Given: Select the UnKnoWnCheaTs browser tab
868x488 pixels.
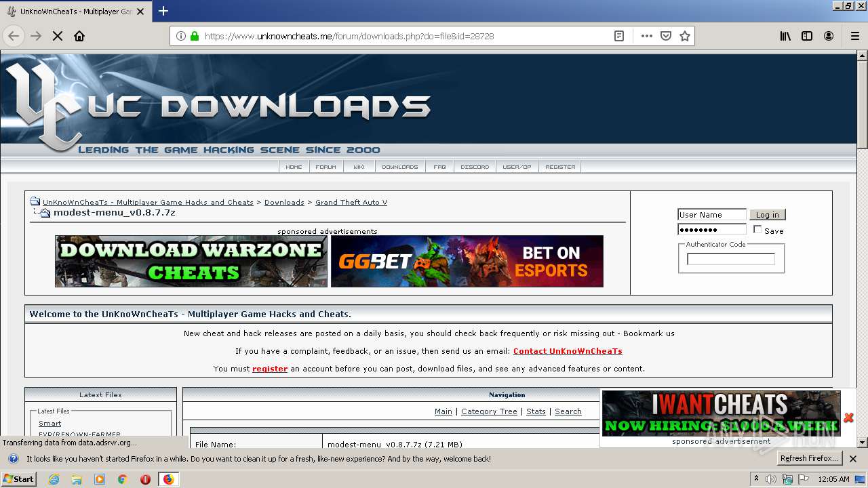Looking at the screenshot, I should point(75,11).
